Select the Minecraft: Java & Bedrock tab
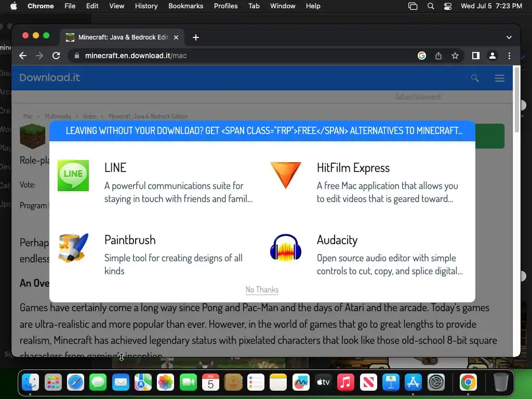 point(122,37)
